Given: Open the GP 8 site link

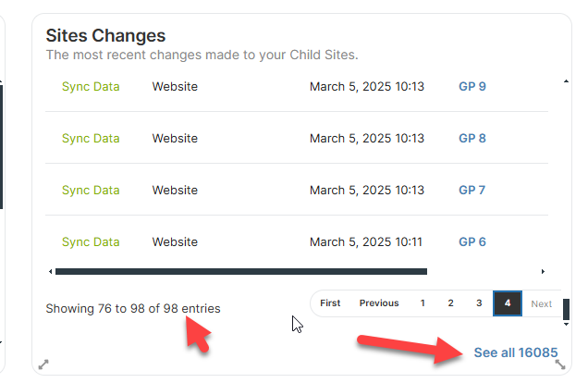Looking at the screenshot, I should pyautogui.click(x=472, y=139).
